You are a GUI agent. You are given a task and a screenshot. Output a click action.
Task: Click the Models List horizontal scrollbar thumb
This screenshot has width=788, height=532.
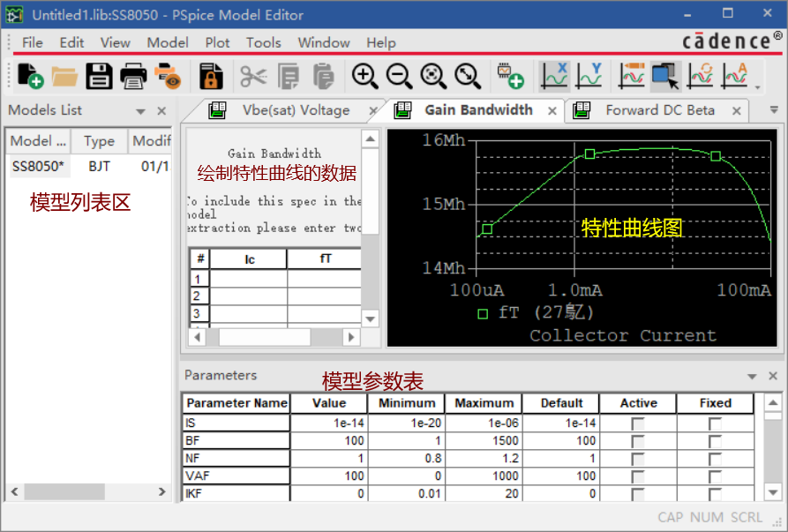(64, 491)
